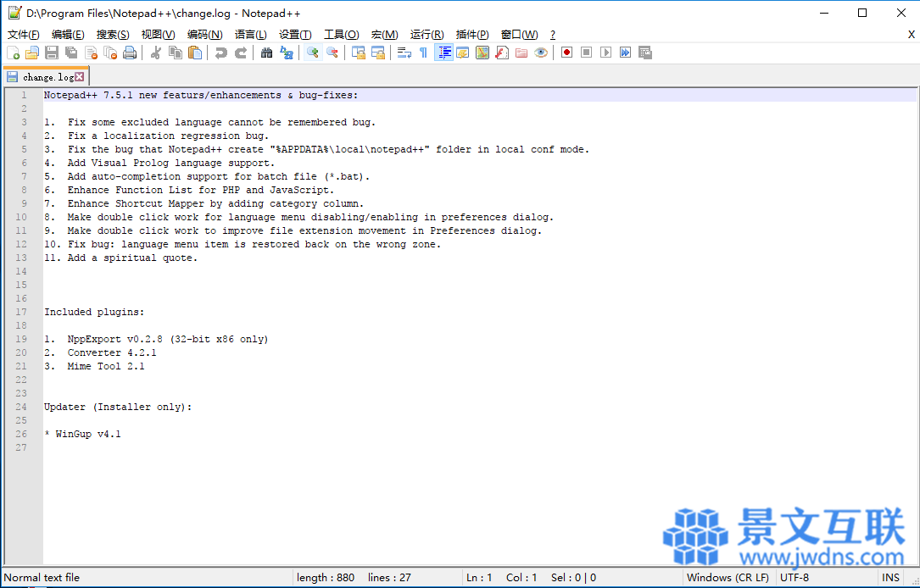Click the X at right end of menu bar
920x588 pixels.
pyautogui.click(x=912, y=35)
